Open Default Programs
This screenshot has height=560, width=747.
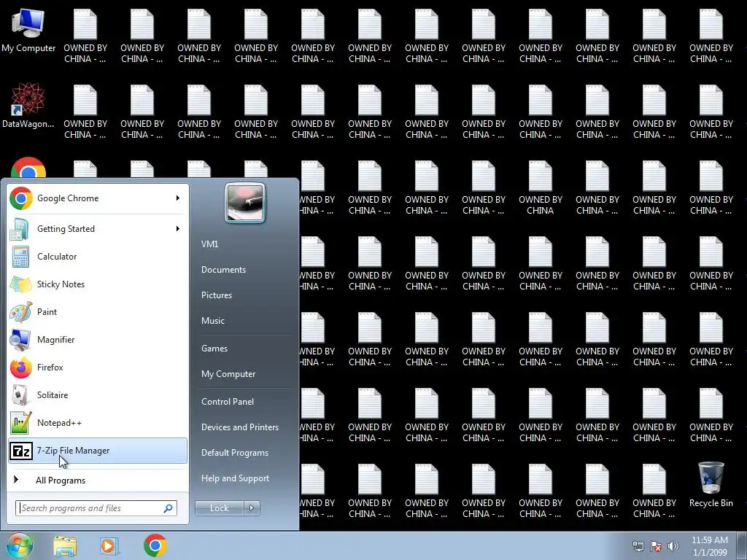pos(235,453)
